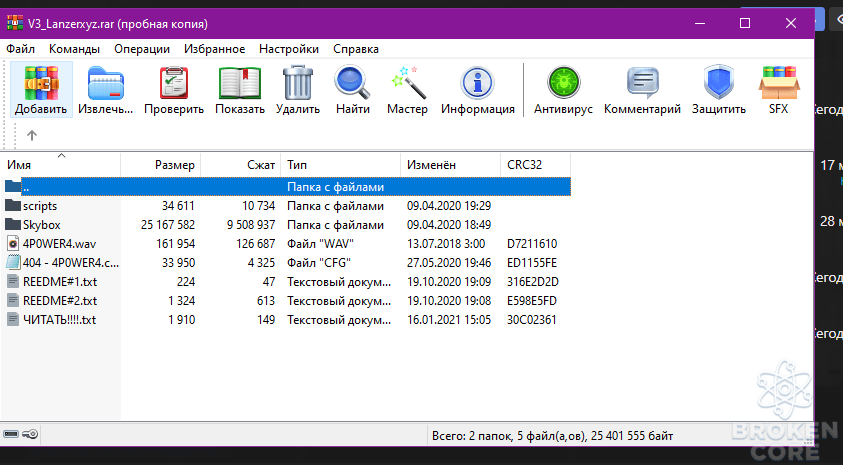Viewport: 843px width, 465px height.
Task: Click CRC32 value D7211610
Action: coord(532,244)
